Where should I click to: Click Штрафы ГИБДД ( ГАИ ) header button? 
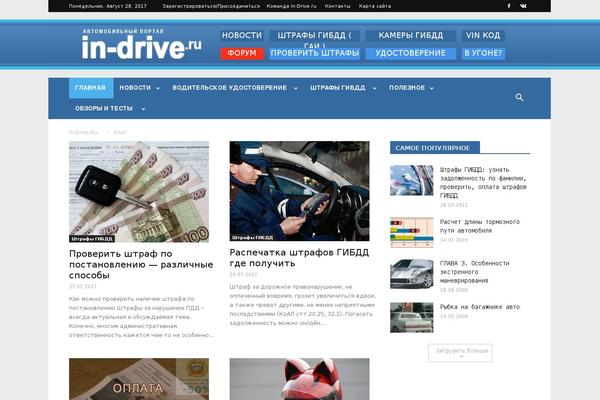pos(315,38)
